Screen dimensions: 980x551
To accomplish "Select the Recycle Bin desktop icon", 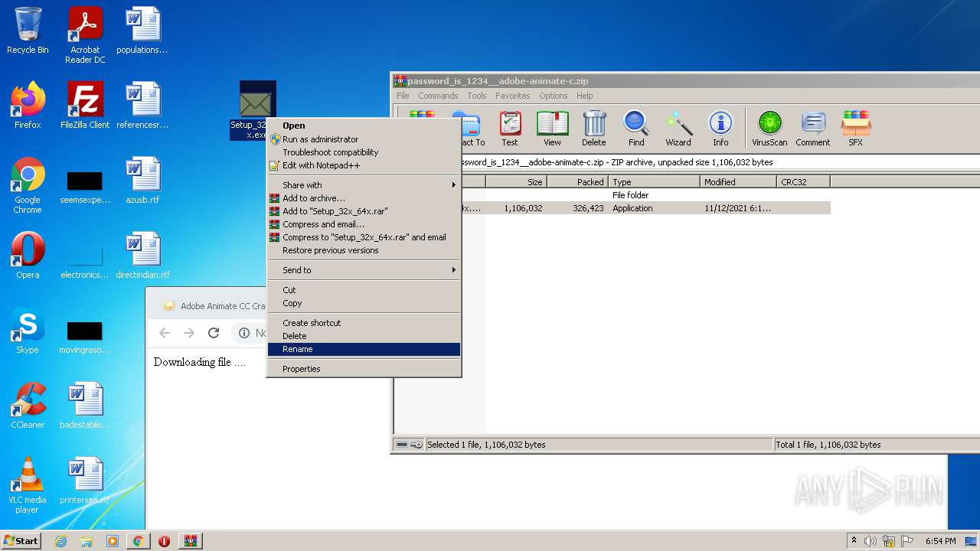I will (28, 31).
